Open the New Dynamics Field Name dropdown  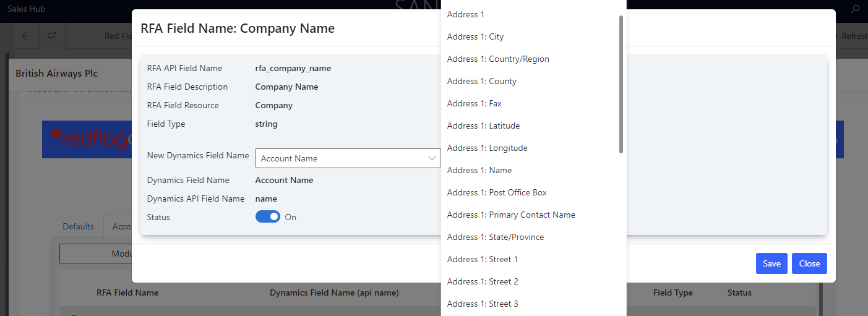point(348,158)
